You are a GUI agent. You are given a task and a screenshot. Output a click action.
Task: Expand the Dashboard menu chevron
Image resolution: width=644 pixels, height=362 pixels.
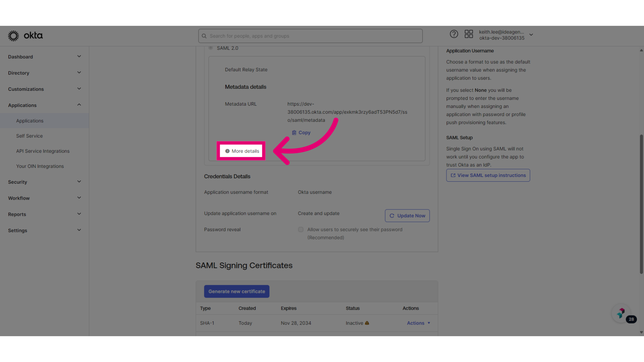79,56
